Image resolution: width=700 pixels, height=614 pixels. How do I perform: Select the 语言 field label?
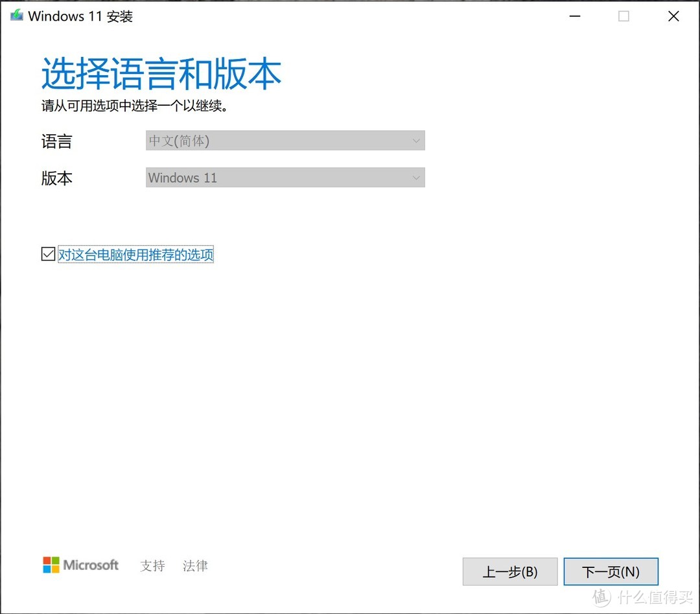56,141
